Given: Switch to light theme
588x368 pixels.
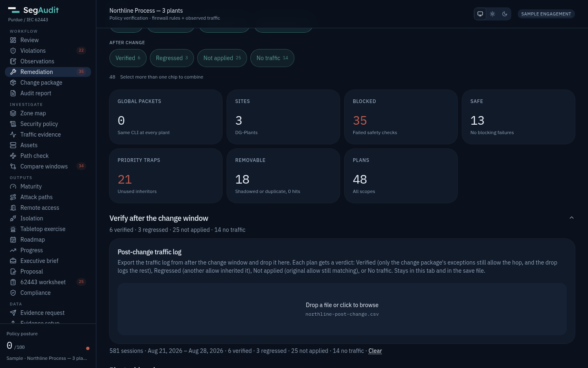Looking at the screenshot, I should click(x=492, y=14).
